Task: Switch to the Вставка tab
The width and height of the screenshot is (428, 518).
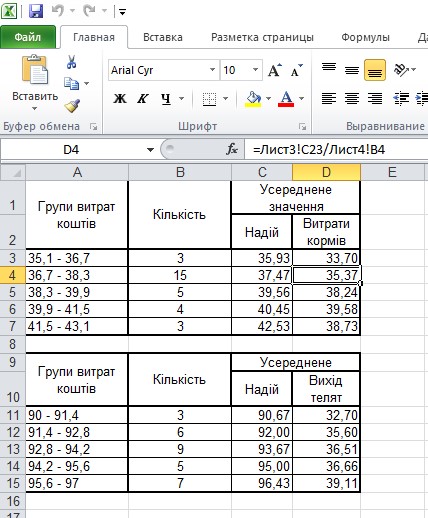Action: [163, 37]
